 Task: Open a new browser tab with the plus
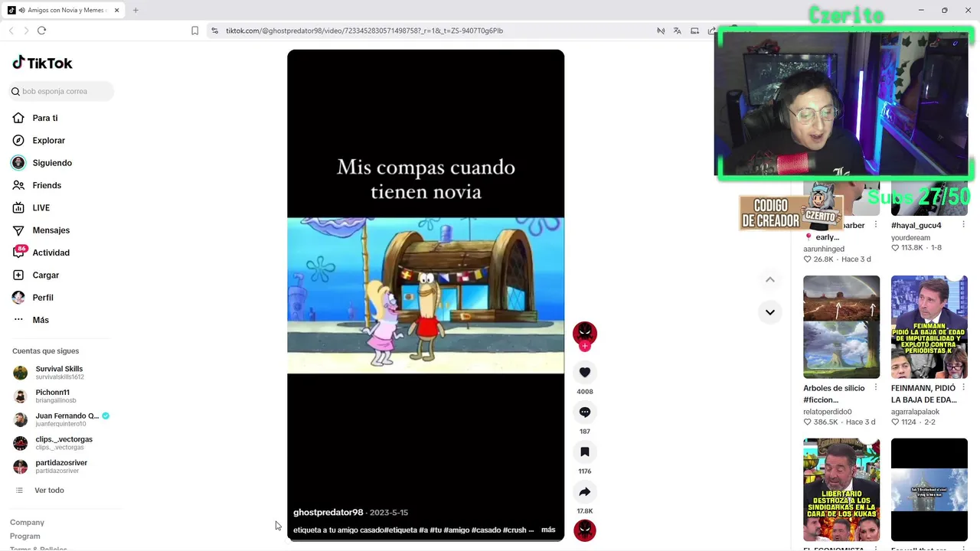coord(136,10)
